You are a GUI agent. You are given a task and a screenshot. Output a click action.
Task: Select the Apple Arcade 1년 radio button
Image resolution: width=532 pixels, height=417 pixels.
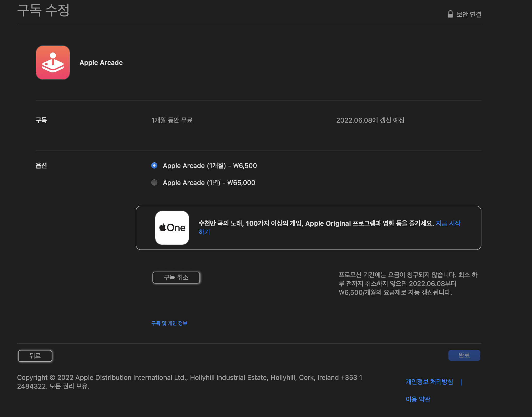point(154,182)
